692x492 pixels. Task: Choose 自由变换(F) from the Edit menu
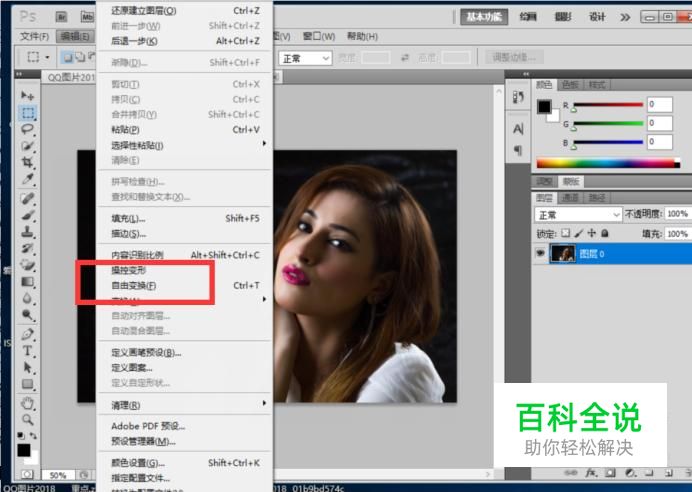tap(185, 285)
